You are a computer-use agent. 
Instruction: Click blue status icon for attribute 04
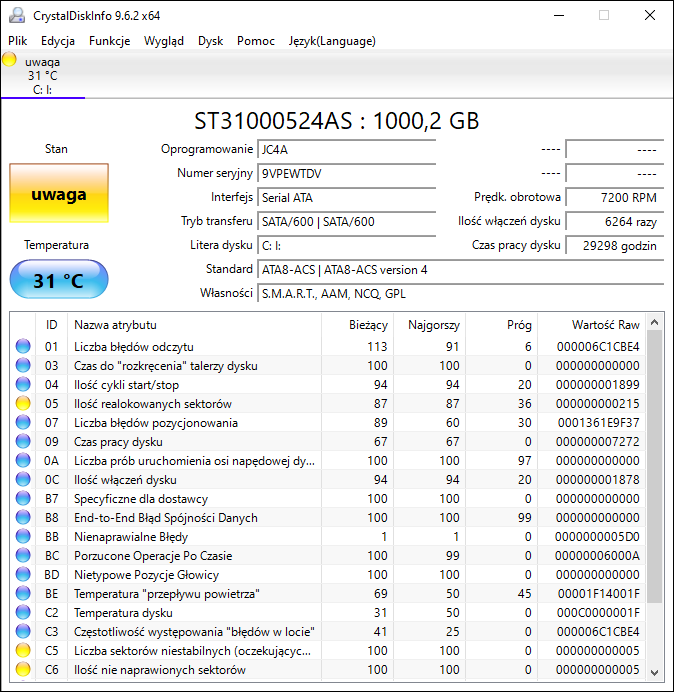[x=23, y=384]
